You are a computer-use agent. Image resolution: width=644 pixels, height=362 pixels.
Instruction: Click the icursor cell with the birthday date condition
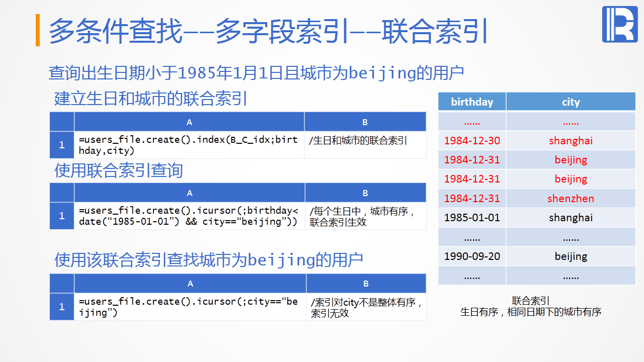tap(189, 216)
